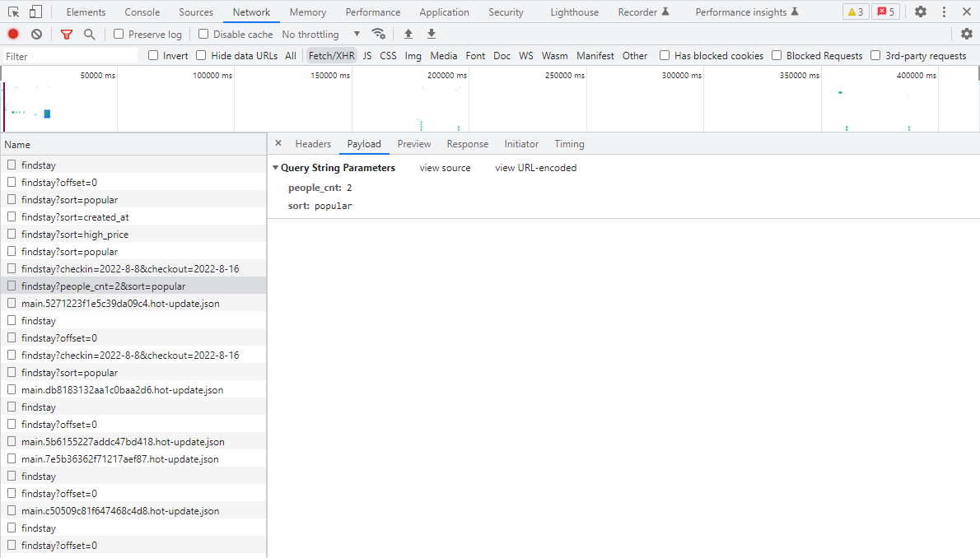
Task: Export HAR file with download arrow
Action: (x=432, y=34)
